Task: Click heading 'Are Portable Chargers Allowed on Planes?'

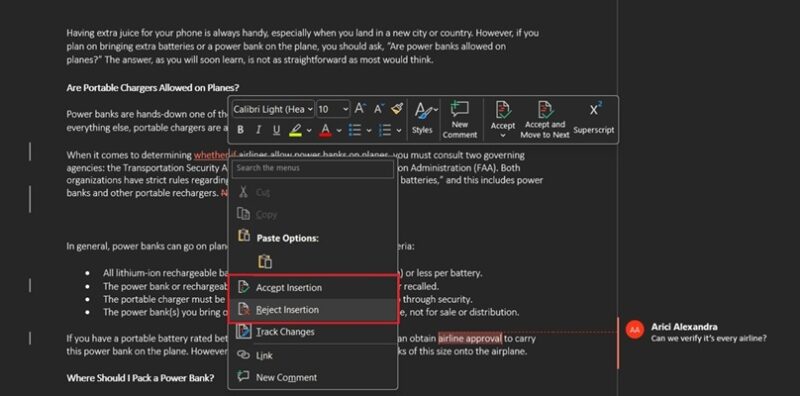Action: (x=153, y=88)
